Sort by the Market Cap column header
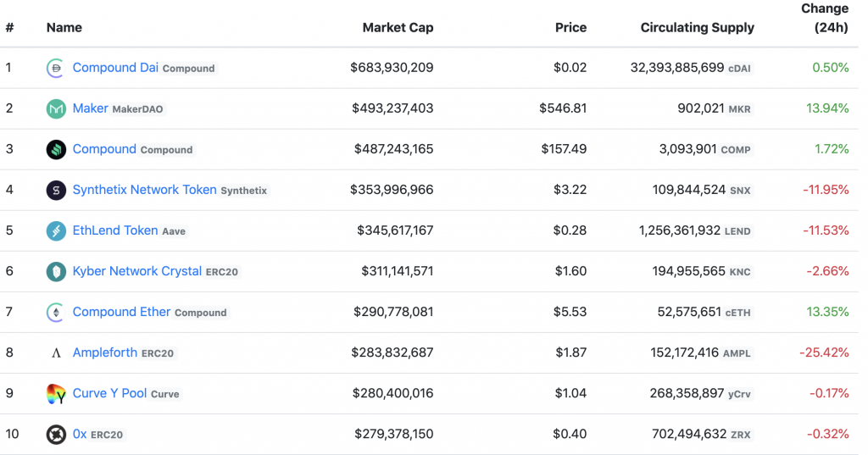This screenshot has width=868, height=455. point(398,28)
